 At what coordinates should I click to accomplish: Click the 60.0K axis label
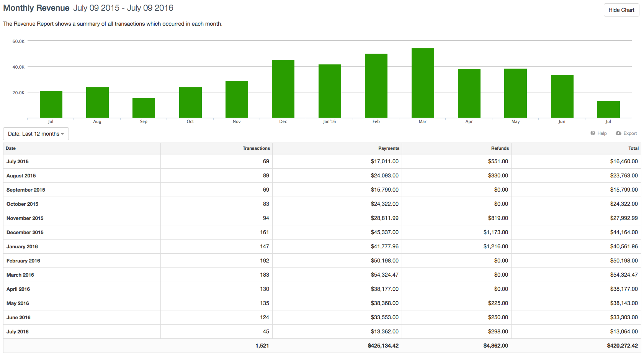click(18, 41)
